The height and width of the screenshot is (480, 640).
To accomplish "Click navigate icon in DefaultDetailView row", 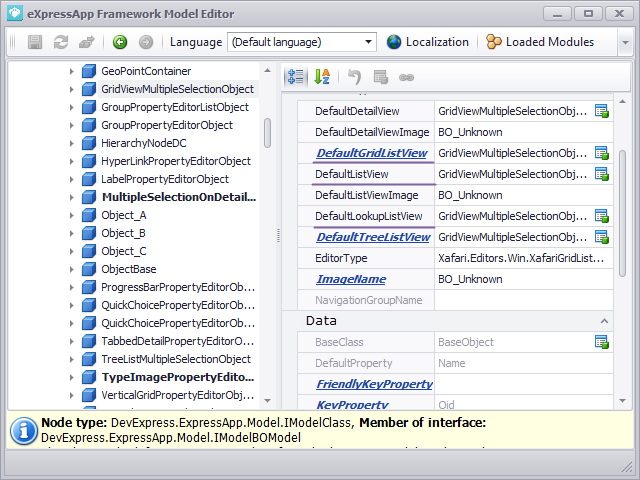I will (602, 111).
